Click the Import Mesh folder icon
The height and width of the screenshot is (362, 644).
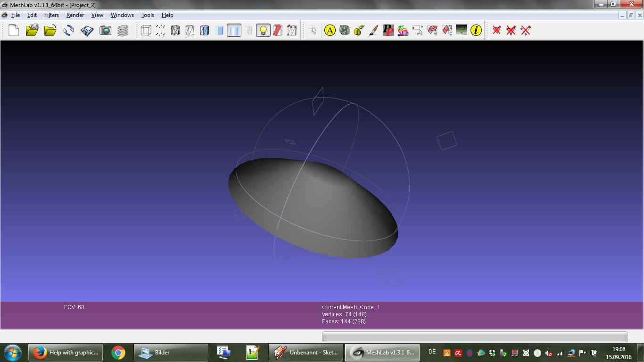tap(50, 31)
